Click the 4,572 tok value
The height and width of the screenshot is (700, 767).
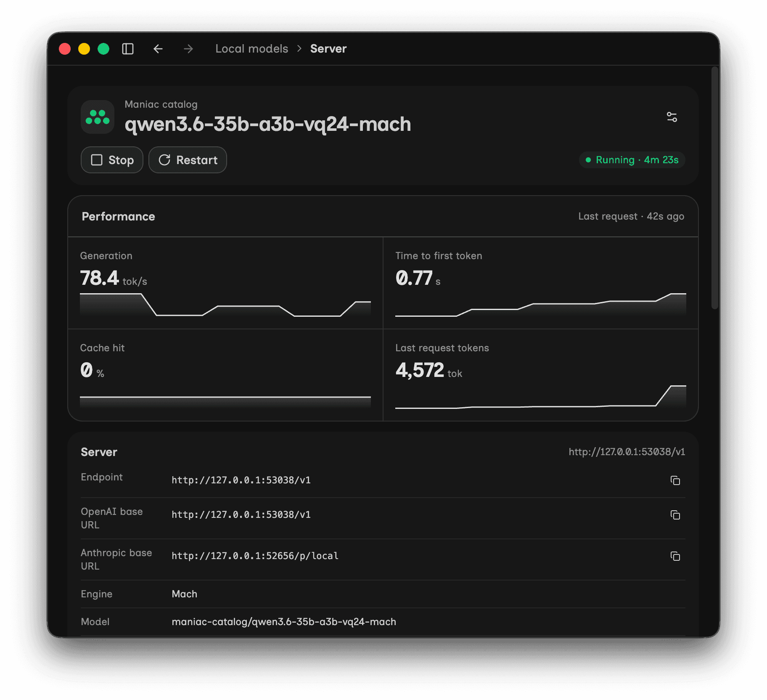click(x=429, y=370)
